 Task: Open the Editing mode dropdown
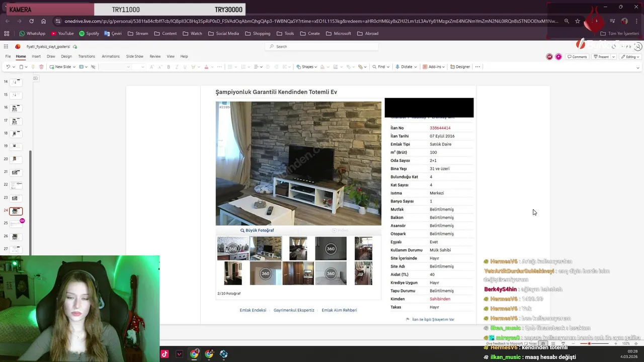pos(629,57)
